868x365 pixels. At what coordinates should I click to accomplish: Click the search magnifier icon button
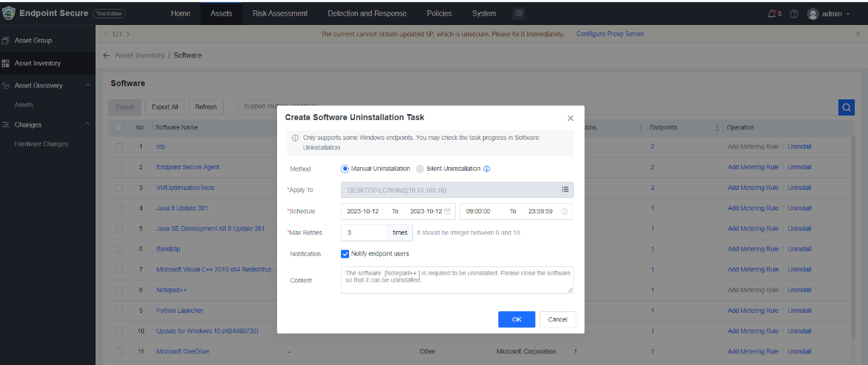[x=846, y=107]
